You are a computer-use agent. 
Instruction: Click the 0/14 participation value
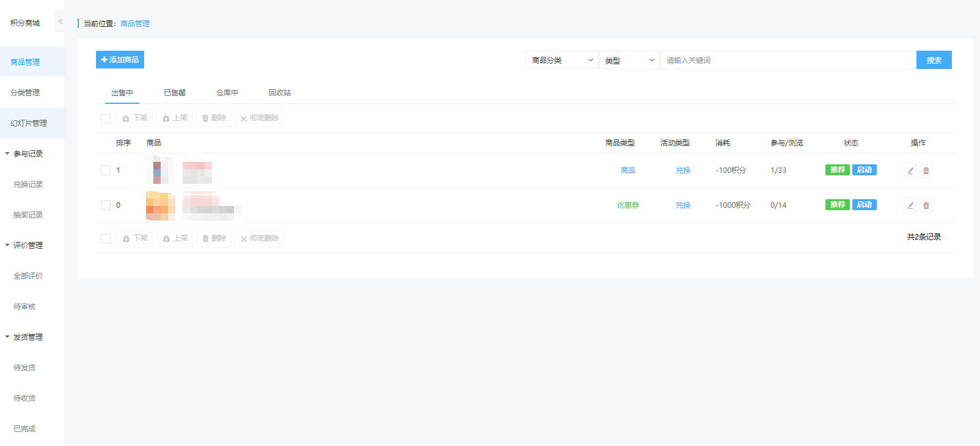(x=778, y=205)
